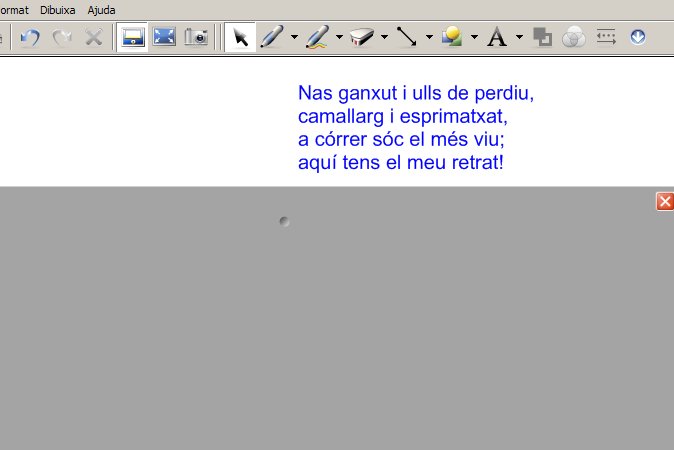Viewport: 674px width, 450px height.
Task: Click the line 'a córrer sóc el més viu;'
Action: click(x=401, y=140)
